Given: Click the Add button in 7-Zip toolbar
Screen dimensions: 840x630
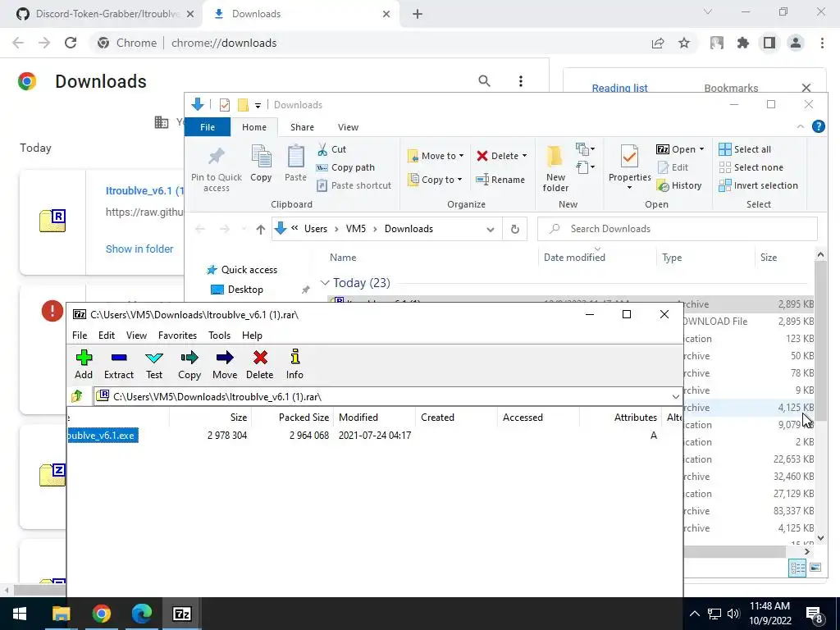Looking at the screenshot, I should [84, 364].
